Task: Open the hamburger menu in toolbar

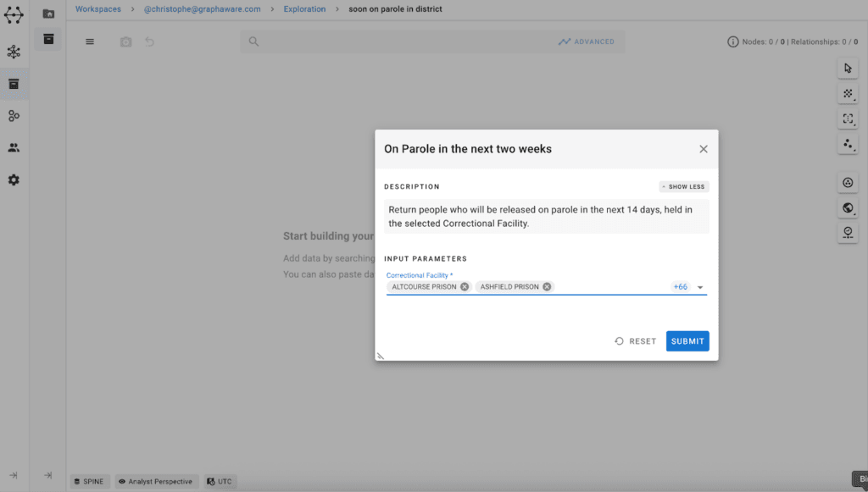Action: click(x=90, y=41)
